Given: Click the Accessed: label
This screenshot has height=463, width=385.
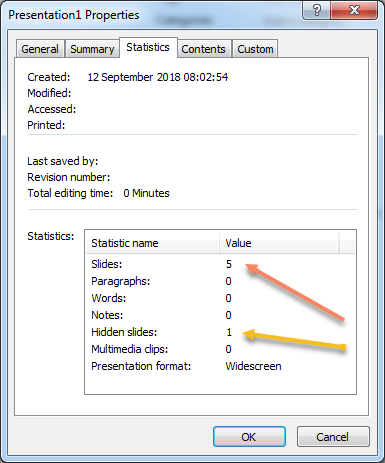Looking at the screenshot, I should pyautogui.click(x=52, y=109).
